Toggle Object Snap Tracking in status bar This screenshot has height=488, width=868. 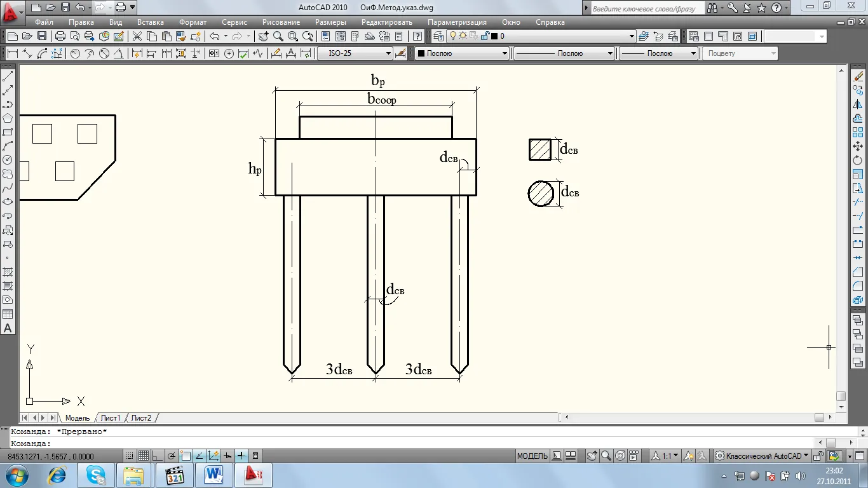[200, 456]
